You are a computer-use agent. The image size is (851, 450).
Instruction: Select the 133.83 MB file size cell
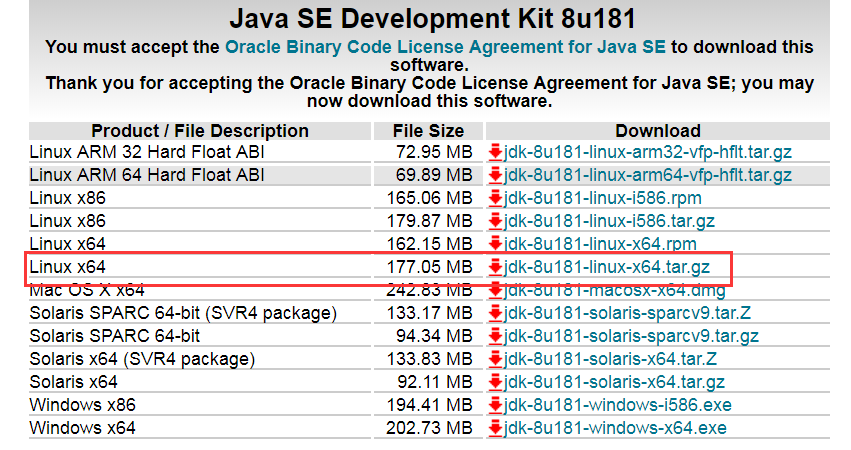[x=430, y=359]
